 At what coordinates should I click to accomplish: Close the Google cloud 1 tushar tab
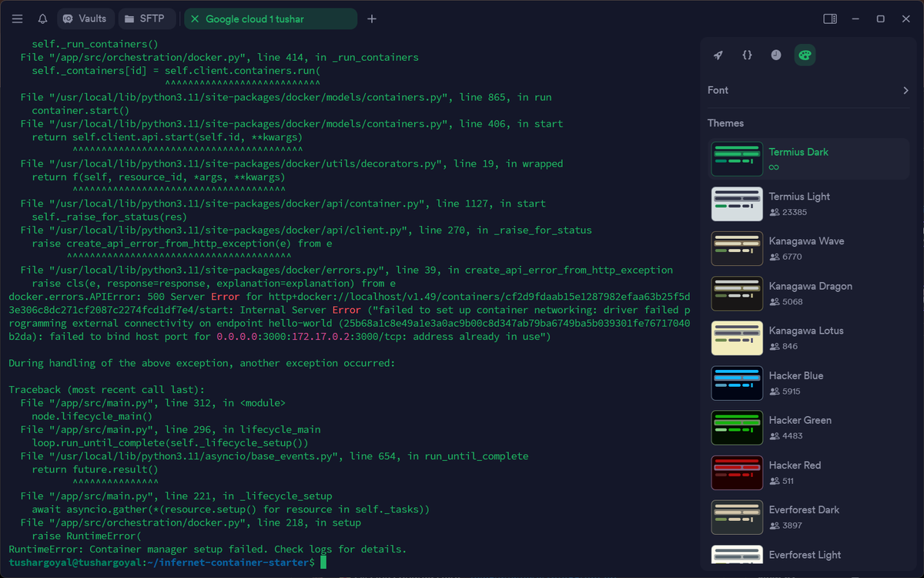(195, 18)
